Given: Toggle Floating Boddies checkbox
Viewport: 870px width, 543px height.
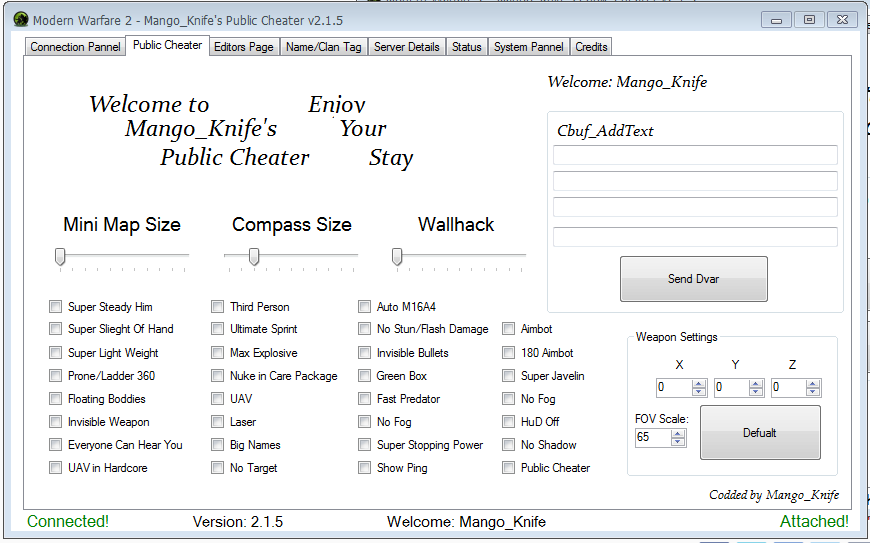Looking at the screenshot, I should click(55, 399).
